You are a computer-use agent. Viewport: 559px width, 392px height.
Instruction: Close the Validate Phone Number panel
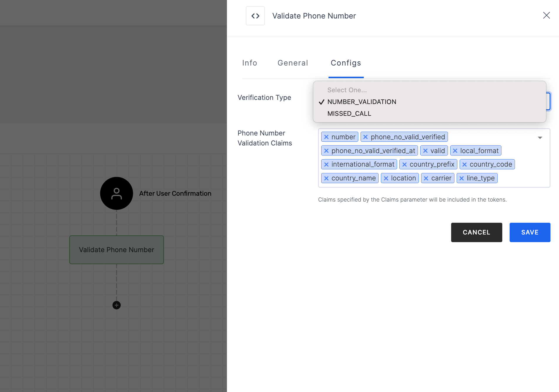(x=546, y=15)
